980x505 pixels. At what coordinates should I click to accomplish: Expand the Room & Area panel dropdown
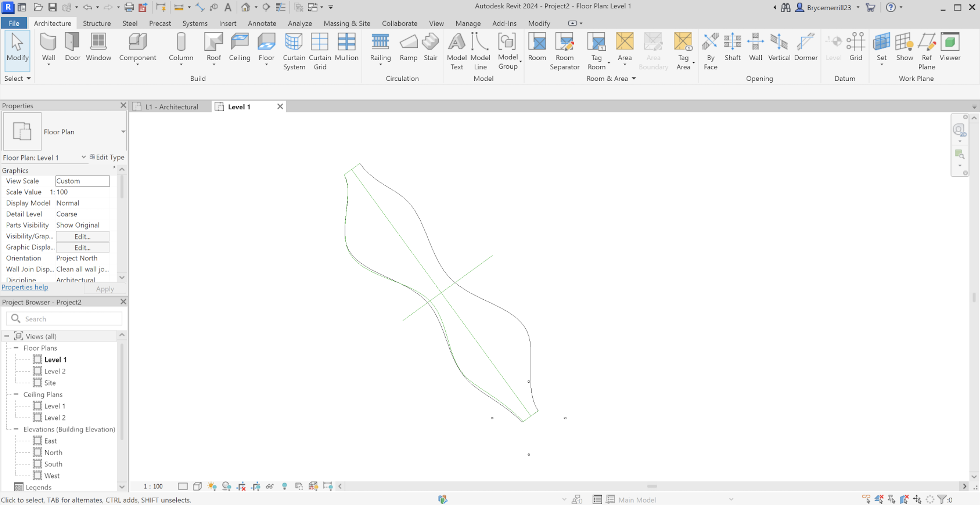click(x=634, y=79)
